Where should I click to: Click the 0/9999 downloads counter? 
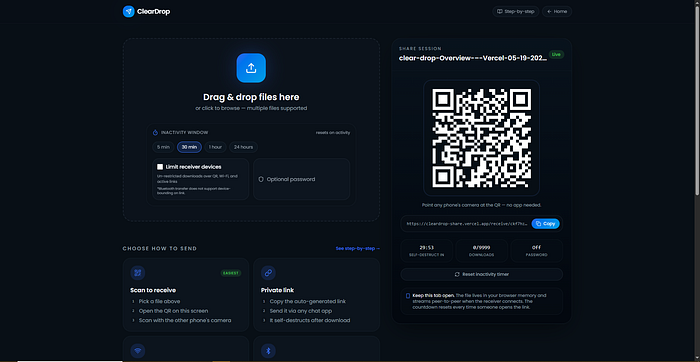point(482,250)
